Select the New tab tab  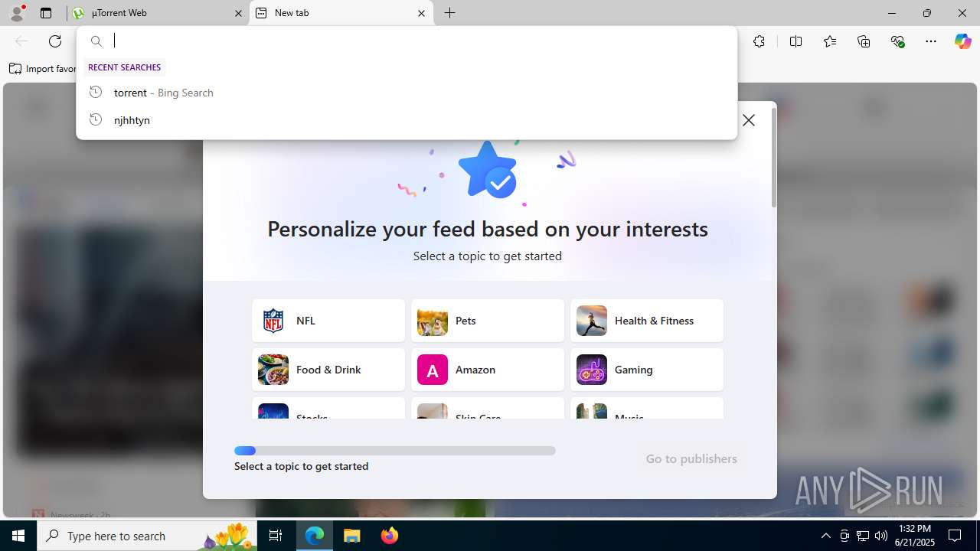[x=341, y=13]
